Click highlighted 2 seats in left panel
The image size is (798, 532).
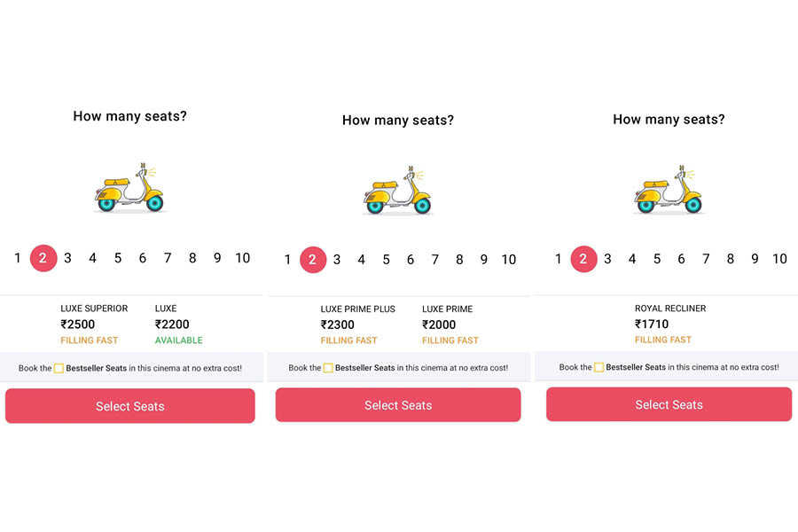43,258
